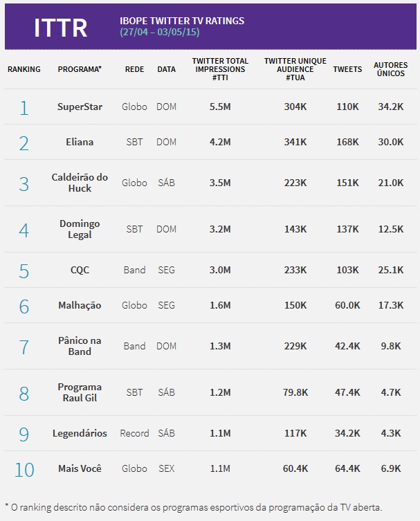Click Pânico na Band program name
Viewport: 420px width, 521px height.
(x=80, y=346)
